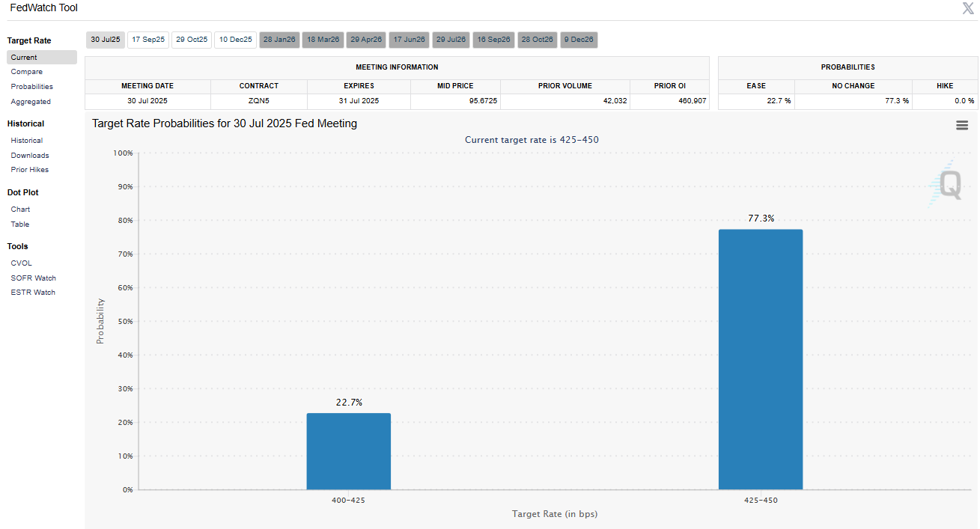
Task: Switch to the 17 Sep25 meeting tab
Action: click(x=147, y=40)
